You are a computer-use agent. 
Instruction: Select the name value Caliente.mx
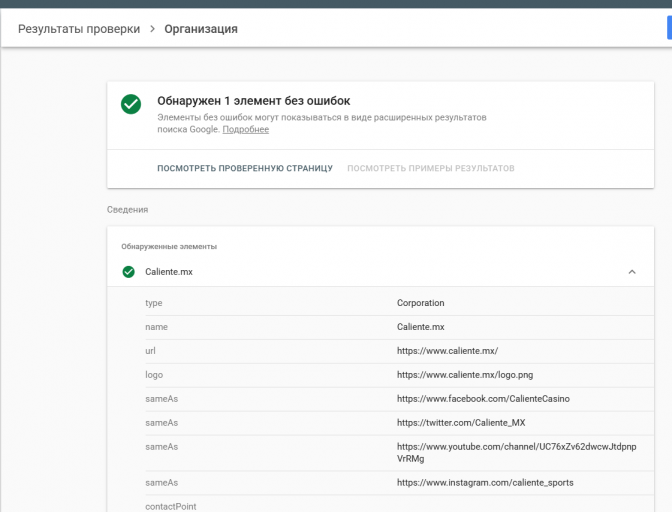[420, 327]
